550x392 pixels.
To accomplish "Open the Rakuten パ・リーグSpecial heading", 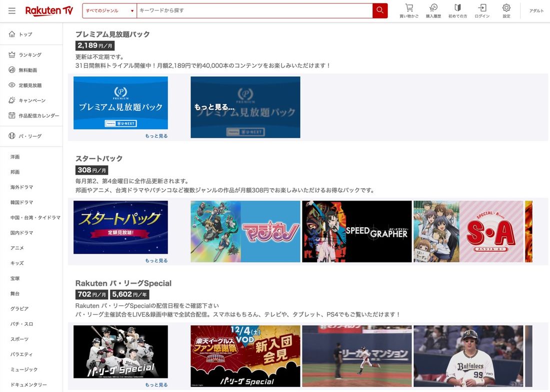I will (x=123, y=283).
